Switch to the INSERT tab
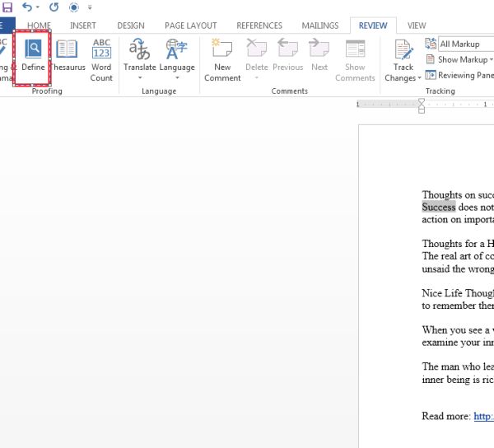This screenshot has height=448, width=494. 83,26
